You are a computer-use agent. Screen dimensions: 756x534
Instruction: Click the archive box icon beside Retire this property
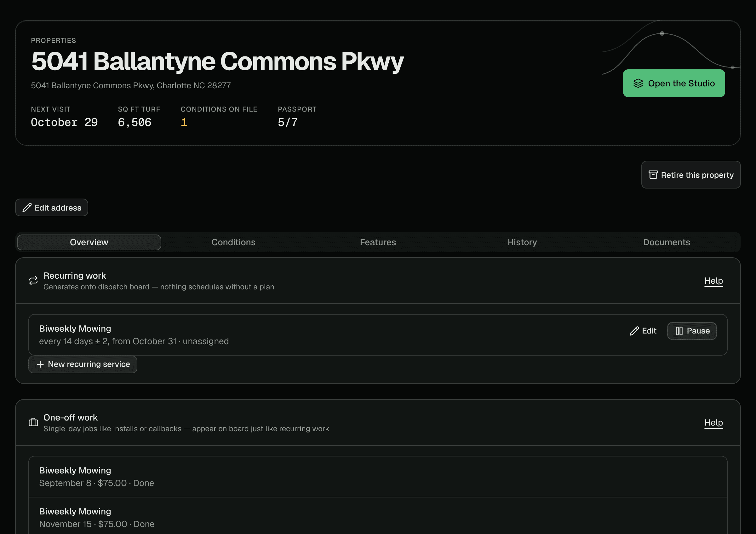(x=653, y=175)
